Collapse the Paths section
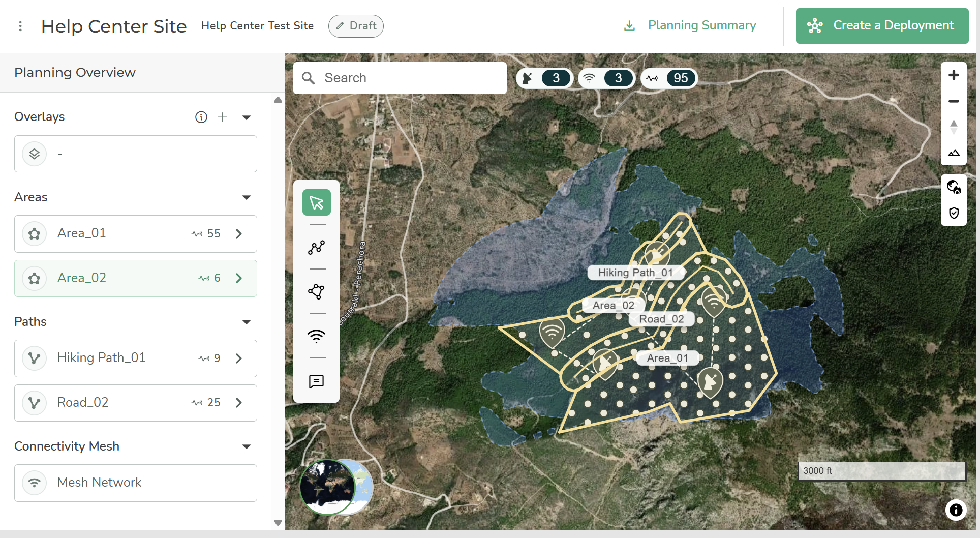This screenshot has width=980, height=538. (247, 322)
